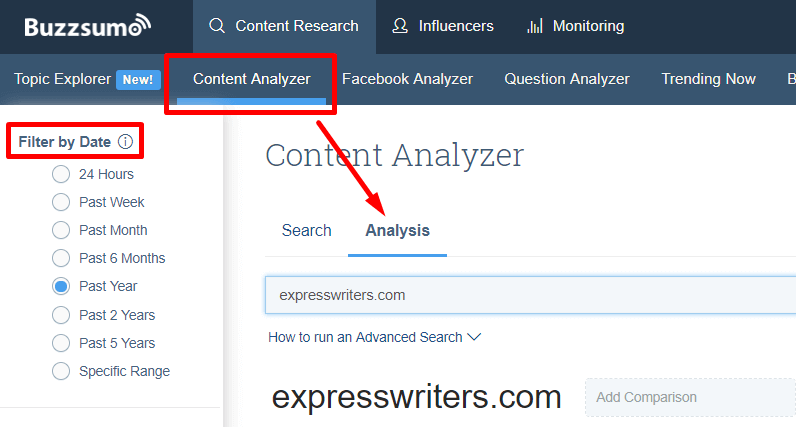Click the Influencers person icon

400,26
